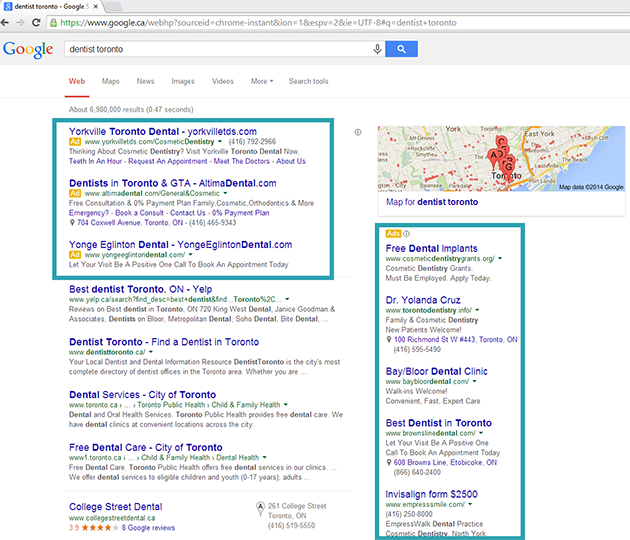Click the green padlock security icon
Image resolution: width=630 pixels, height=540 pixels.
(53, 22)
